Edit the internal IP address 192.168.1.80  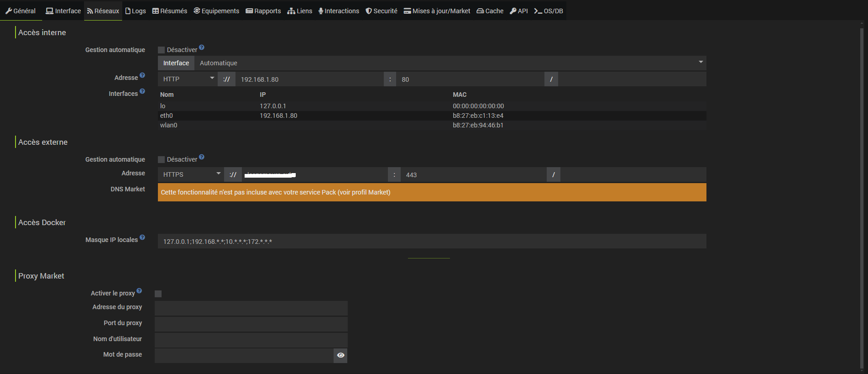click(309, 79)
